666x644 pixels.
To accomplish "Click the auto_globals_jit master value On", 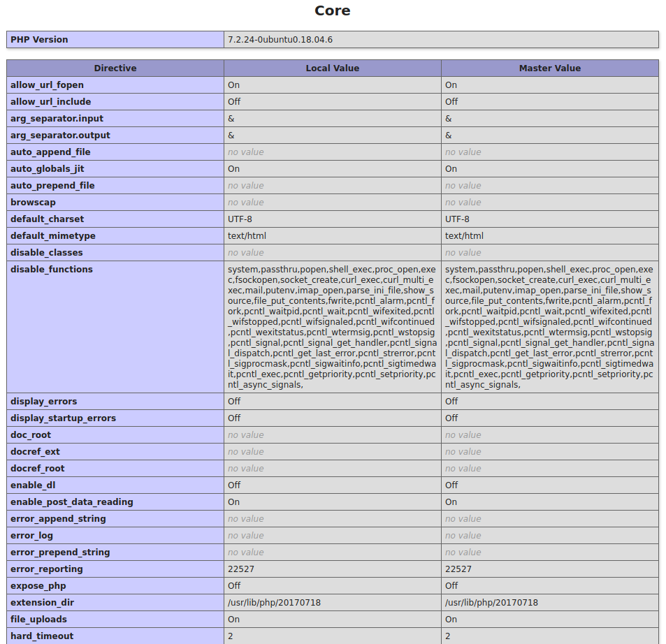I will [451, 169].
